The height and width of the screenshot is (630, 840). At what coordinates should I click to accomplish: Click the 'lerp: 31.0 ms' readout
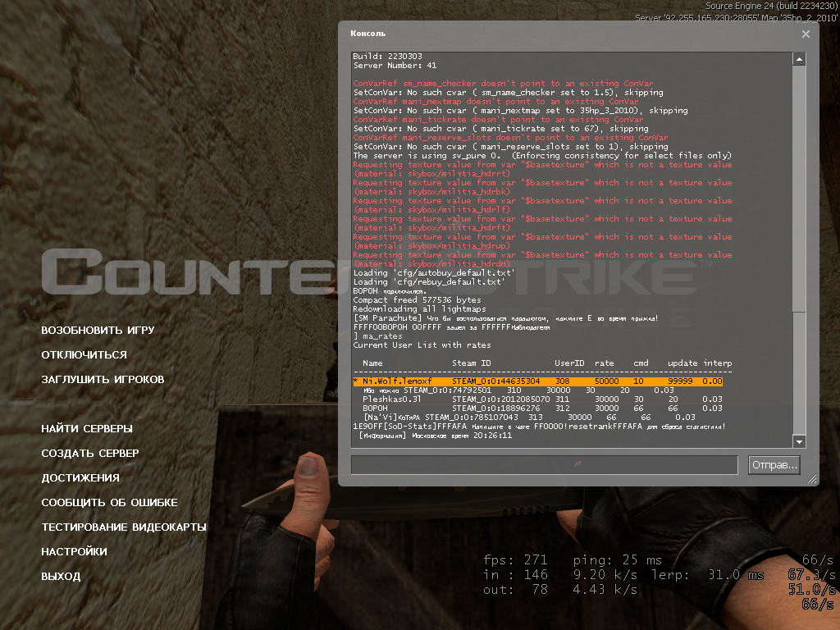(x=708, y=575)
